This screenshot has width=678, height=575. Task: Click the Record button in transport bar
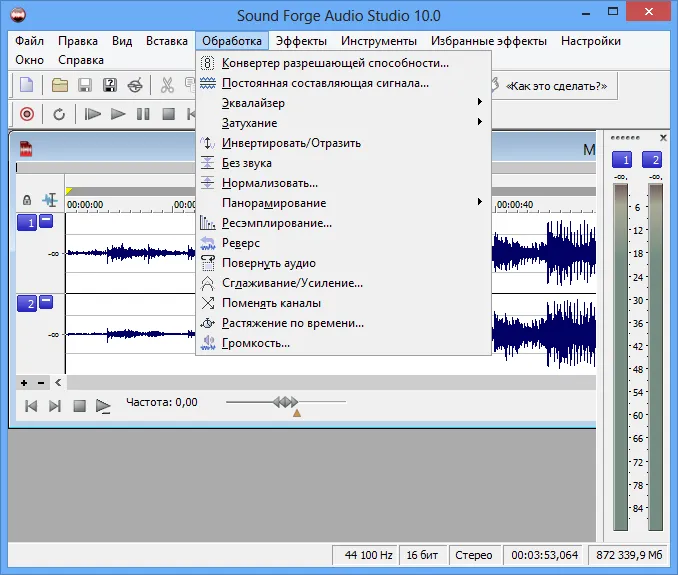(27, 114)
